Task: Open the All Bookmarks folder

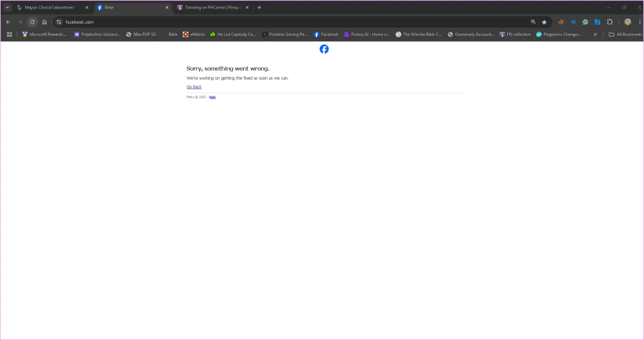Action: tap(625, 34)
